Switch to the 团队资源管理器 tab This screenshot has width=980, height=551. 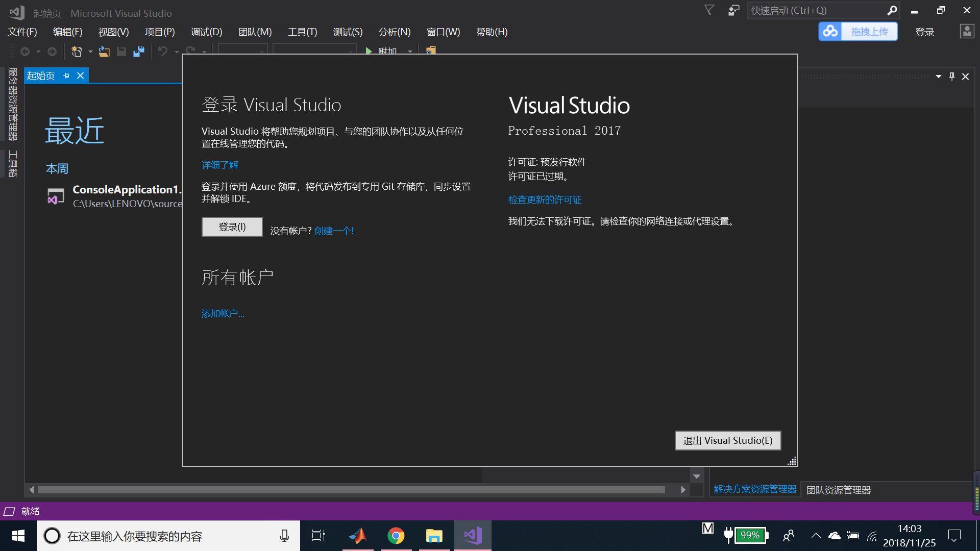838,489
